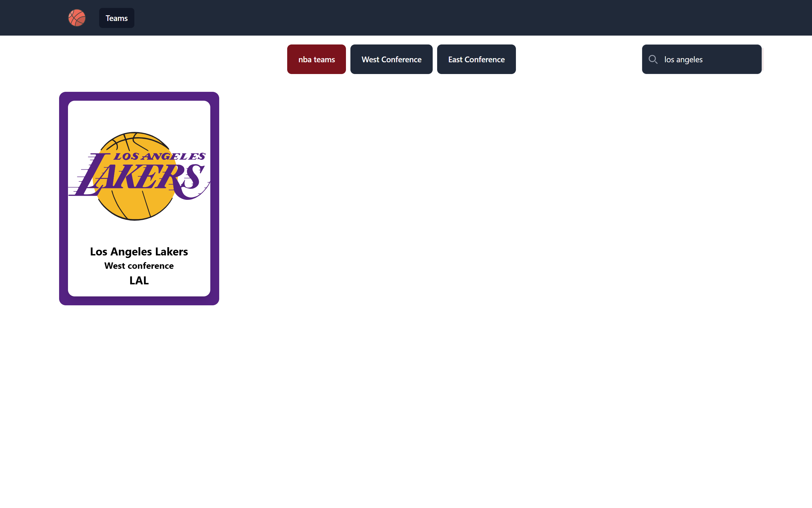Click the 'LOS ANGELES' text inside logo
812x508 pixels.
click(159, 157)
